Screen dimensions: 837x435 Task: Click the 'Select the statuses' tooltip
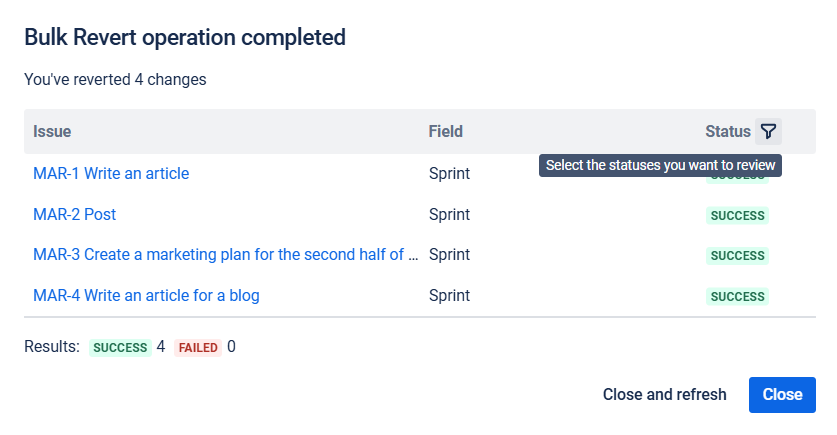pos(660,165)
